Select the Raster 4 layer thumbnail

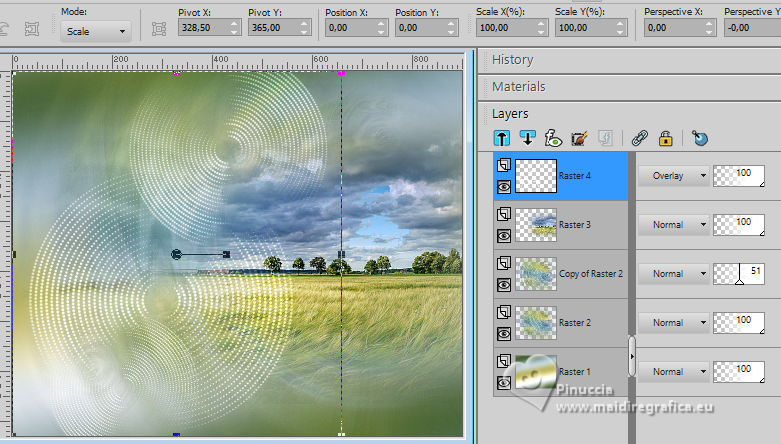pyautogui.click(x=536, y=176)
